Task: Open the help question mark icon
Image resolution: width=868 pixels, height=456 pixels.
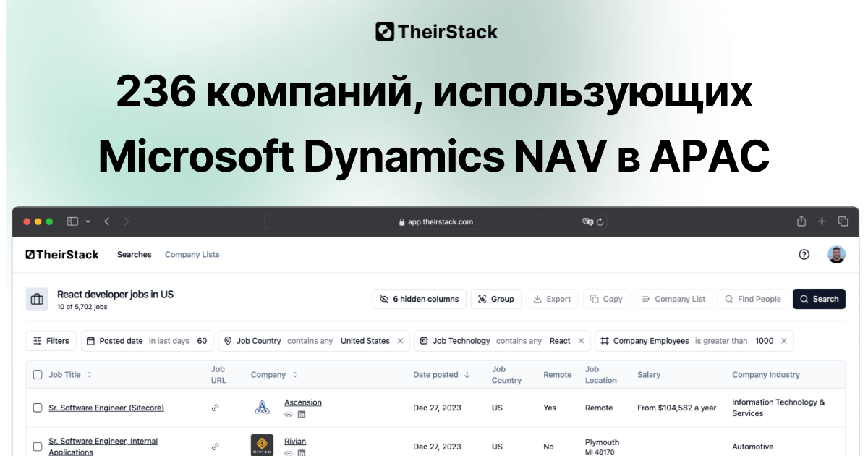Action: (x=804, y=254)
